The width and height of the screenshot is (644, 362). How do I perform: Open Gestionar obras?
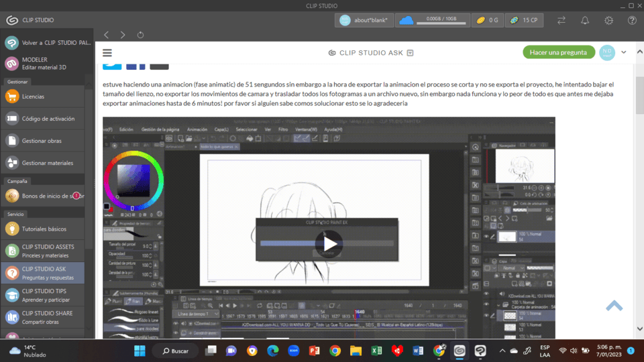click(43, 141)
